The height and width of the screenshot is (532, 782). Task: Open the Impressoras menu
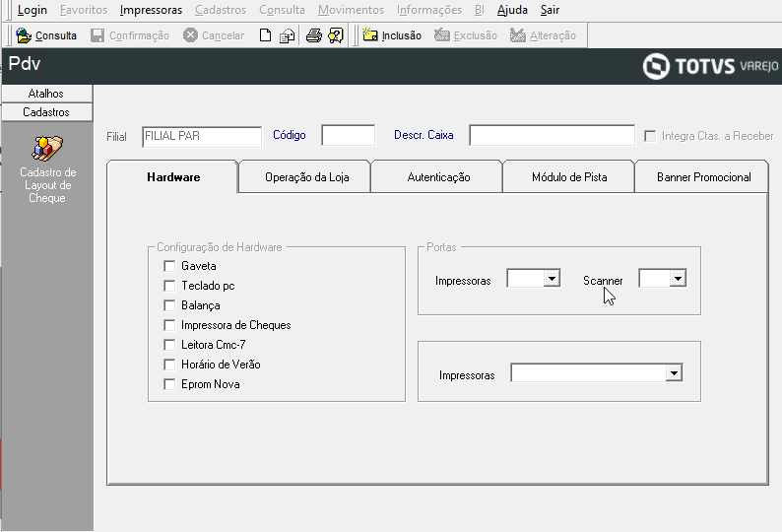[151, 10]
